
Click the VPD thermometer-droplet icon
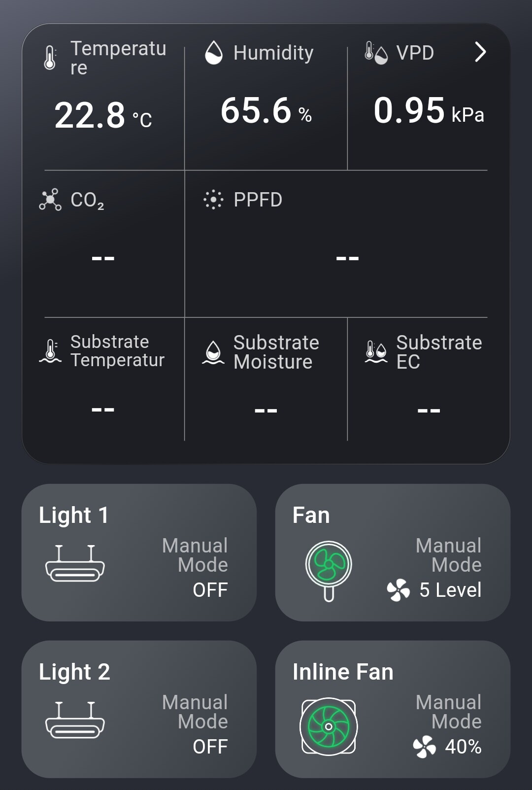[x=376, y=53]
